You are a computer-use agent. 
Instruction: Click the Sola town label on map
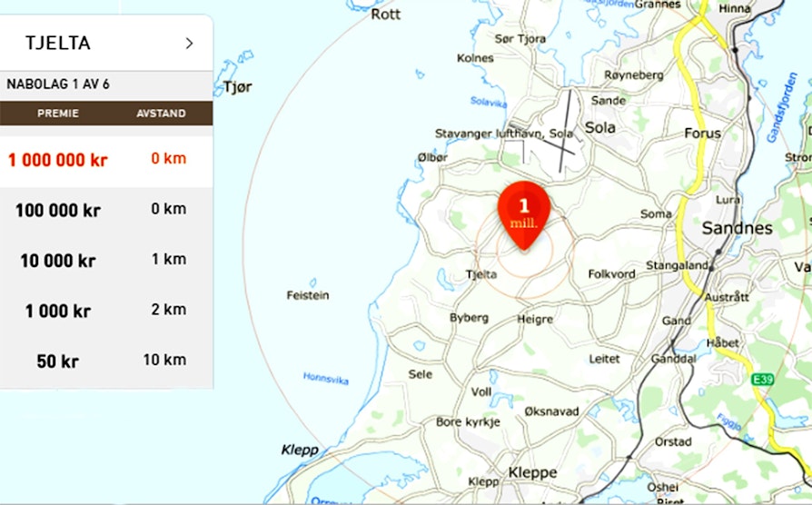coord(600,127)
